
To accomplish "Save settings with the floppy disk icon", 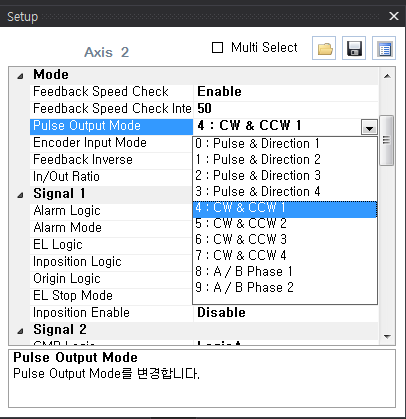I will click(x=354, y=48).
